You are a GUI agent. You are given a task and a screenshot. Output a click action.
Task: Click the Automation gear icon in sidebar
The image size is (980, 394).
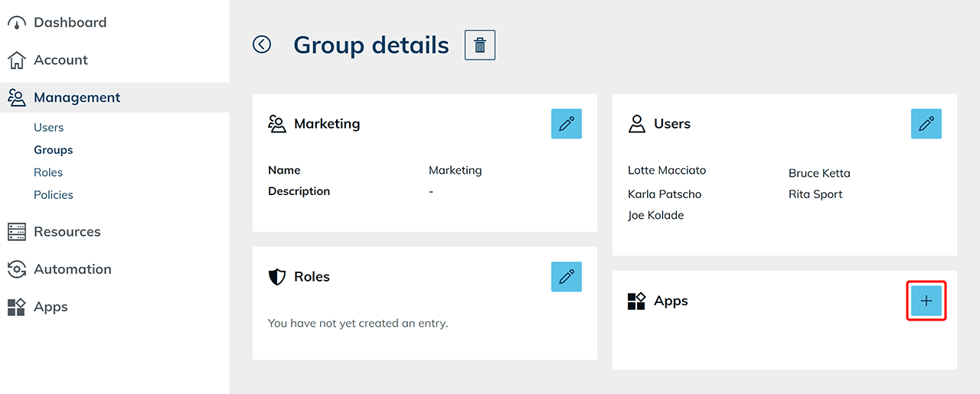[16, 269]
